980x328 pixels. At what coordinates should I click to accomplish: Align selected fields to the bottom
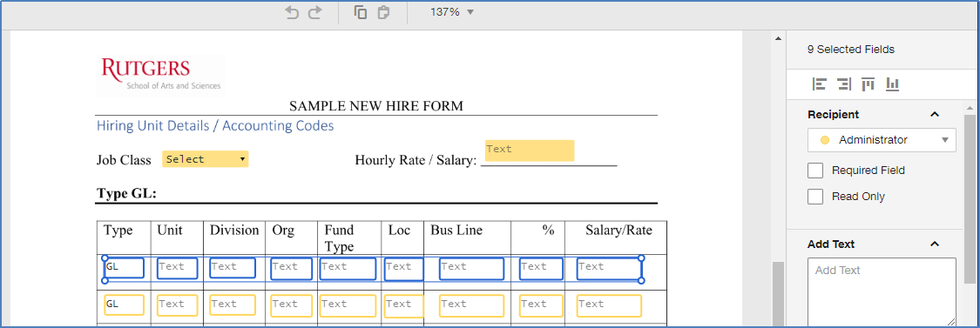[892, 84]
